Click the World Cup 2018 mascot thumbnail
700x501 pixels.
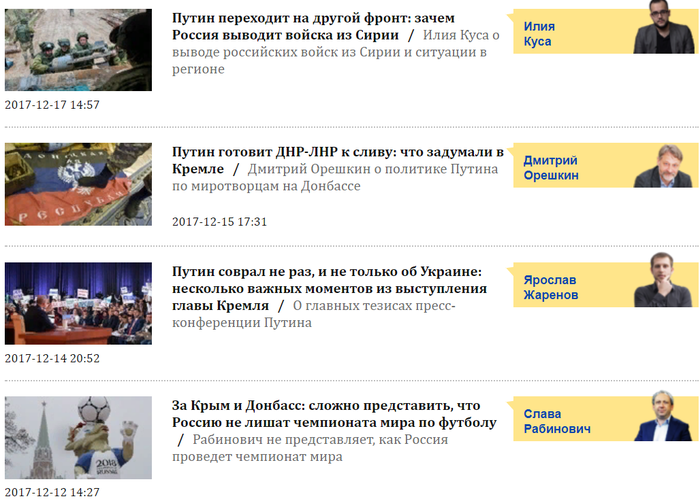tap(78, 438)
